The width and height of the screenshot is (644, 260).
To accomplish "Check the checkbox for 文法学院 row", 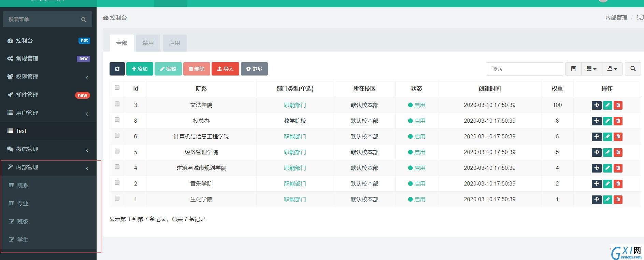I will [117, 104].
